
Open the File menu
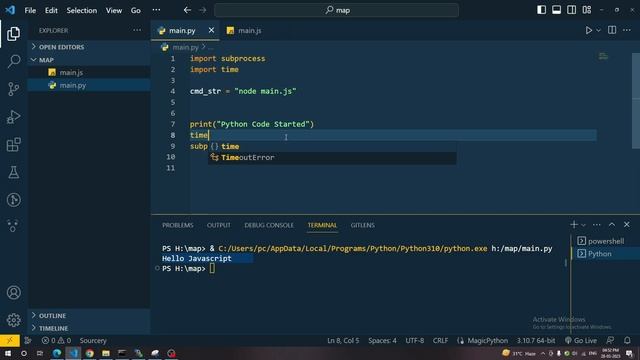pyautogui.click(x=30, y=10)
